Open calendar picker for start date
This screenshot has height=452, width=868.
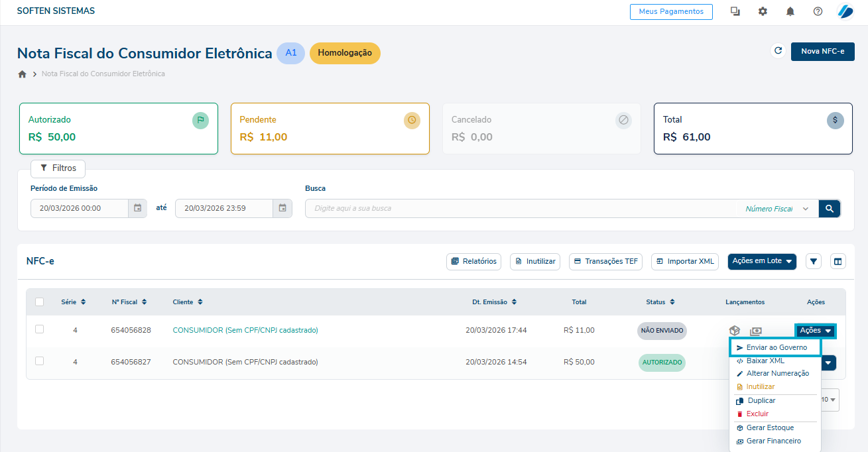click(137, 208)
